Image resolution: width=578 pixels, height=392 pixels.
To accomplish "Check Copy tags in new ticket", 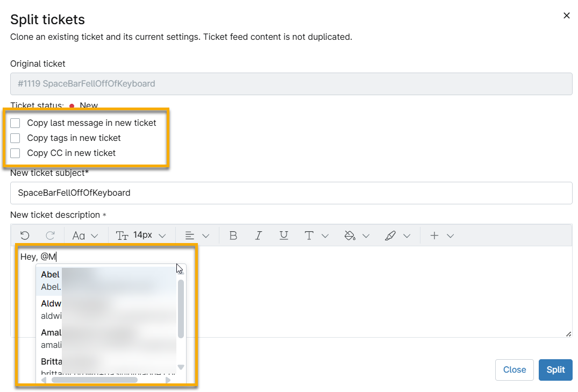I will [15, 138].
